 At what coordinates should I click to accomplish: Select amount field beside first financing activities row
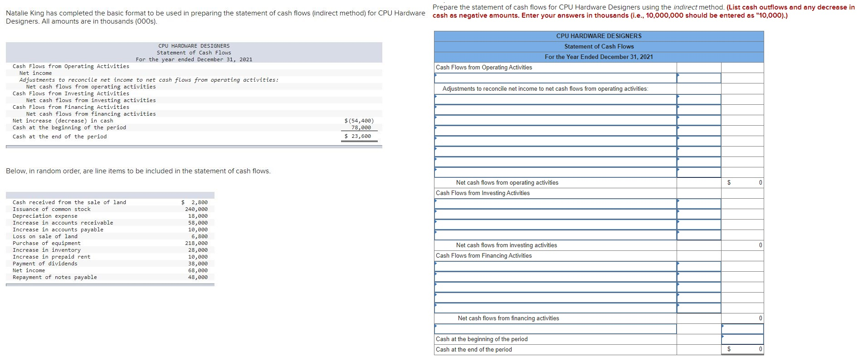(x=699, y=266)
